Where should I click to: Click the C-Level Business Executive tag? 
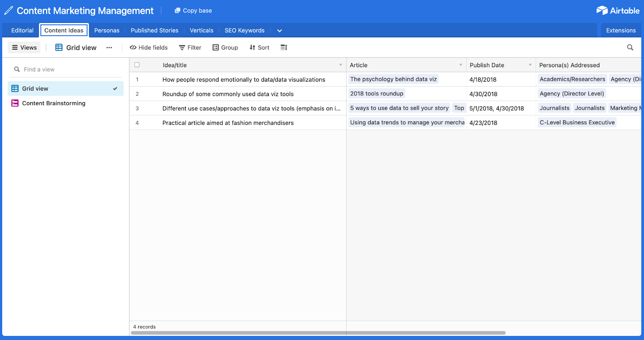tap(577, 123)
